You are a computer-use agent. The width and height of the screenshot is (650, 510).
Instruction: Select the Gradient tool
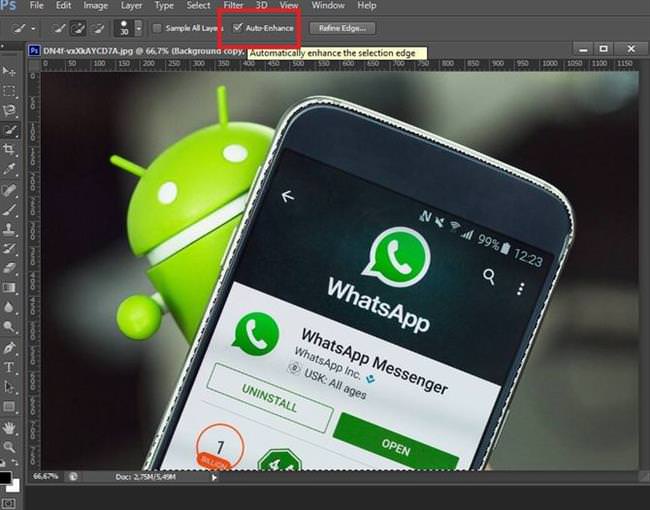9,288
